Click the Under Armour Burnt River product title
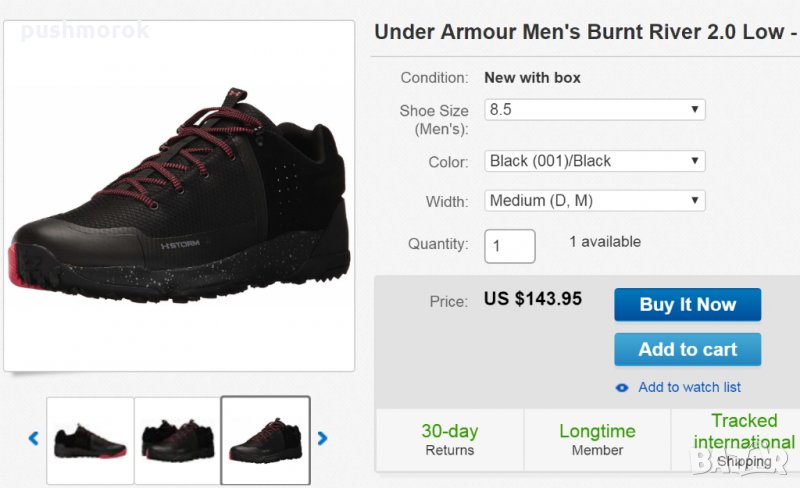The height and width of the screenshot is (488, 800). [x=585, y=31]
